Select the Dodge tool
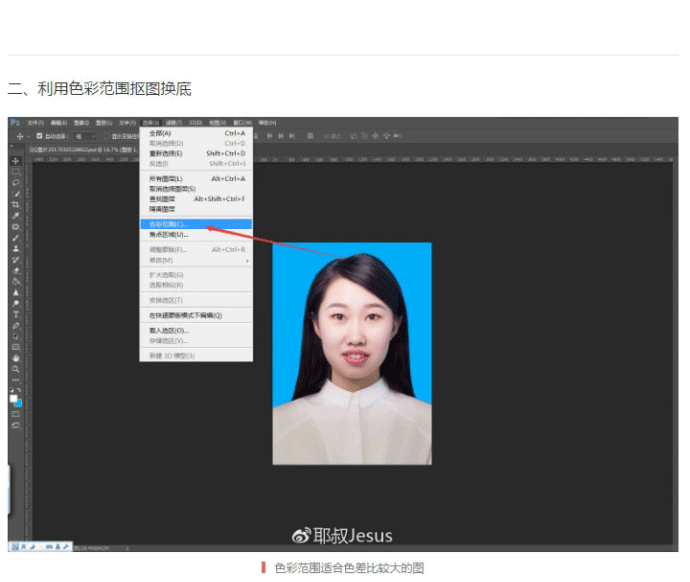This screenshot has width=690, height=582. click(x=16, y=304)
